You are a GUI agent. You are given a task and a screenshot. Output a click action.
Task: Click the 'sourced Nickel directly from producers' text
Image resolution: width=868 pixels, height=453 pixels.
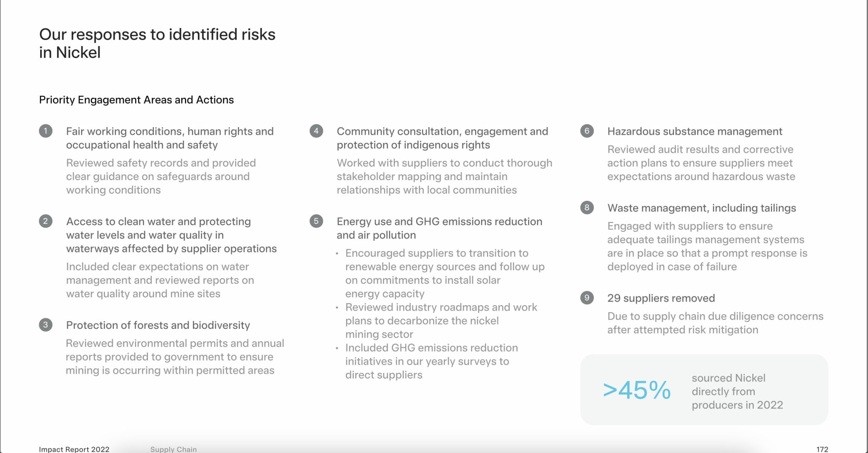point(737,392)
